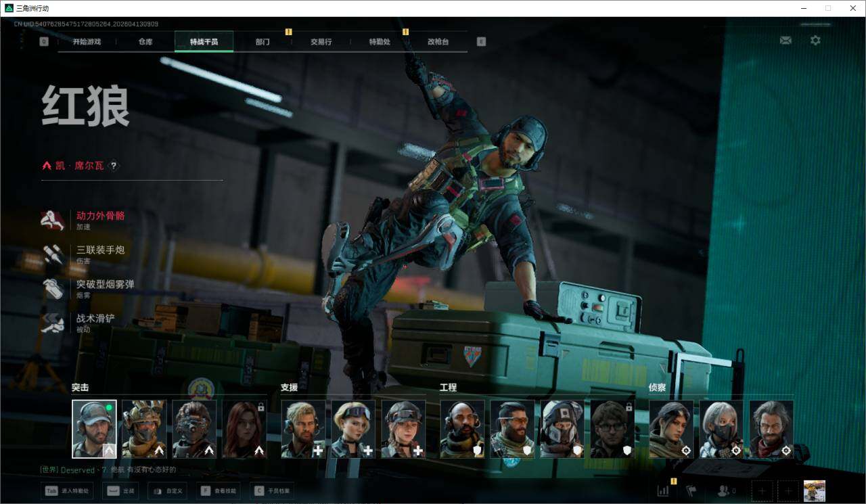Select the grey-haired masked 侦察 operator

point(721,429)
